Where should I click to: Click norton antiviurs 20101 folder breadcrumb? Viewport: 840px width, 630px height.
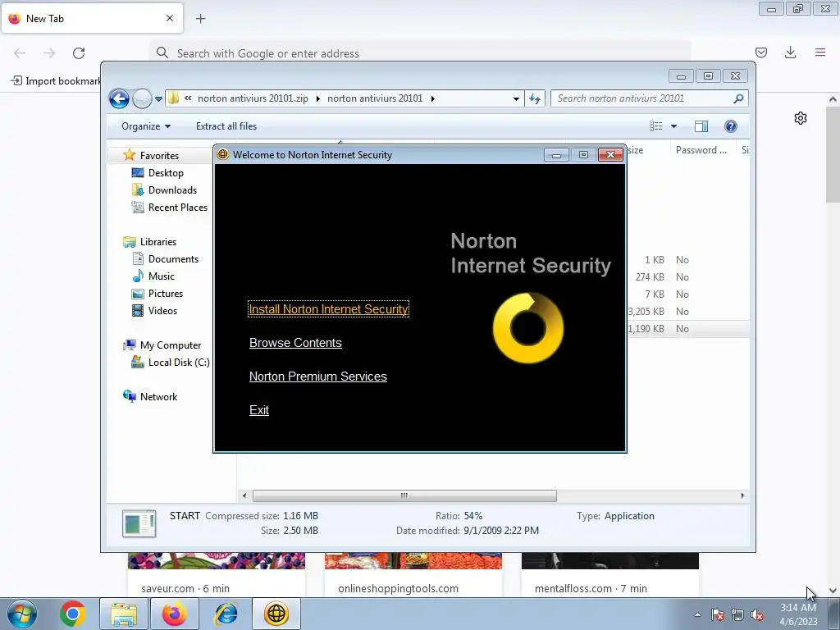[375, 98]
